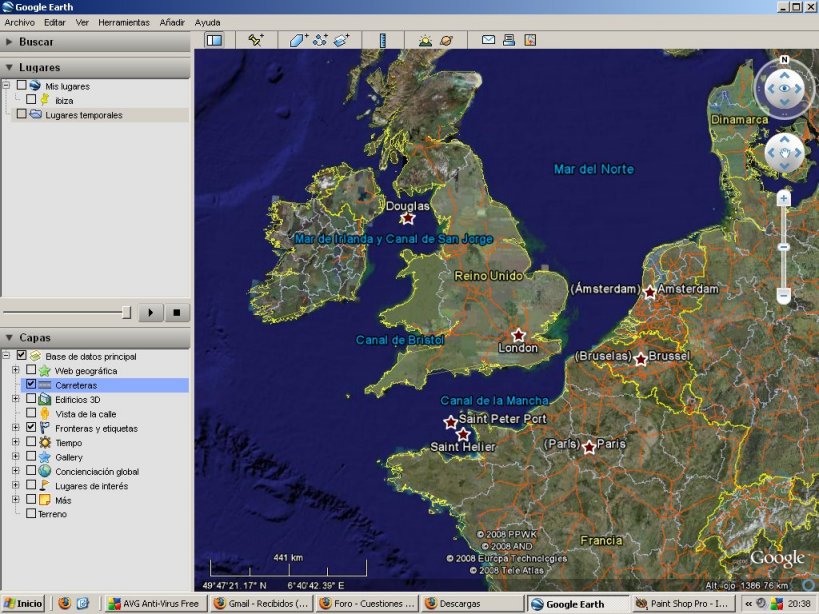The width and height of the screenshot is (819, 614).
Task: Open the Editar menu
Action: click(55, 22)
